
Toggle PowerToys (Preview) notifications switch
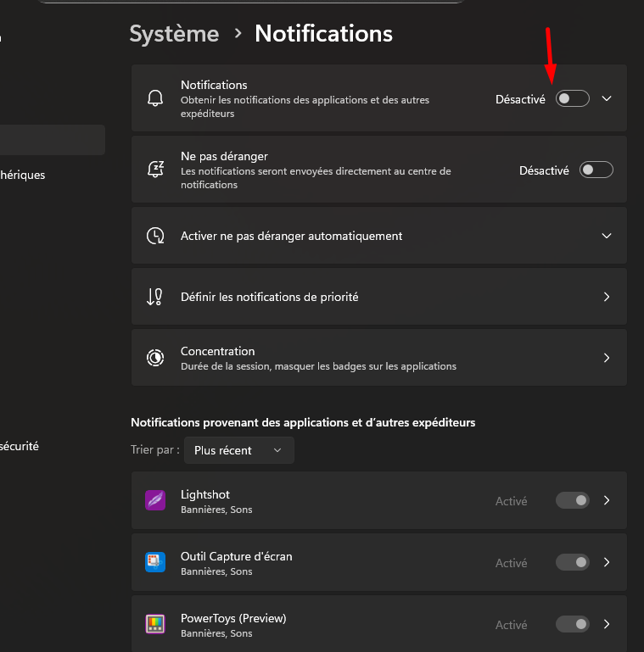[573, 624]
